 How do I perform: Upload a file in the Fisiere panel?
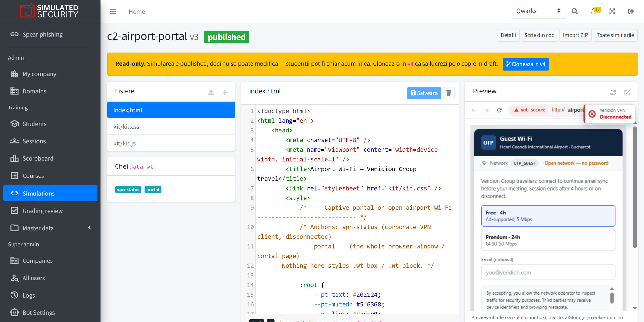[x=211, y=92]
